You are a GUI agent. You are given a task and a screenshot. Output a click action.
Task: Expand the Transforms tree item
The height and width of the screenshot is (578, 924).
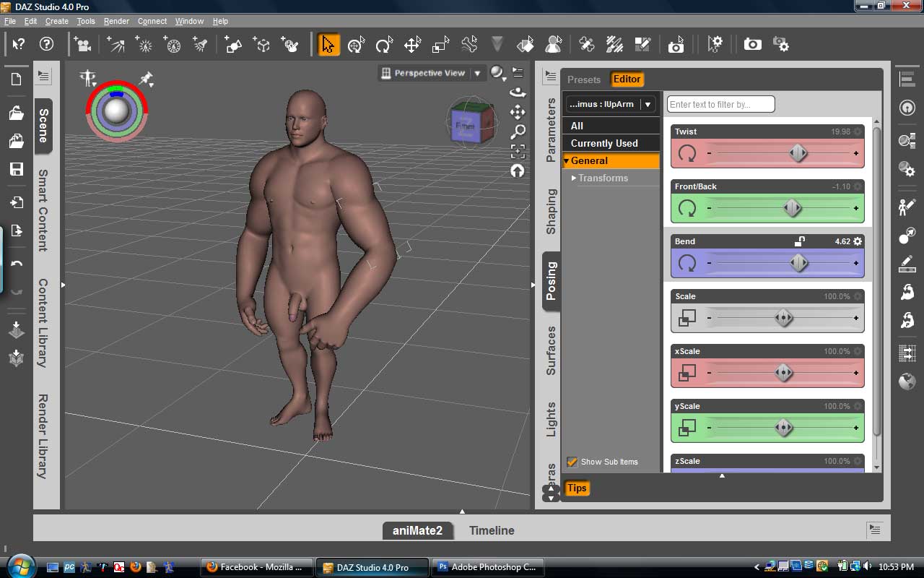pos(574,178)
